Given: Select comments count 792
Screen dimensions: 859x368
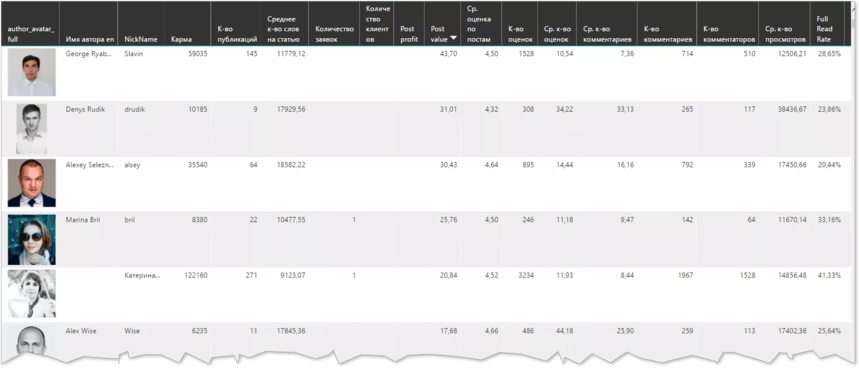Looking at the screenshot, I should tap(687, 164).
